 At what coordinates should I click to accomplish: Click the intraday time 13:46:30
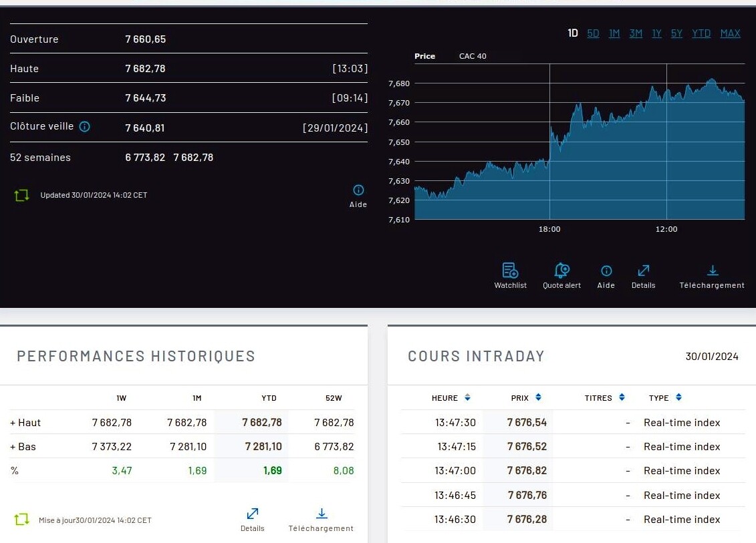455,520
